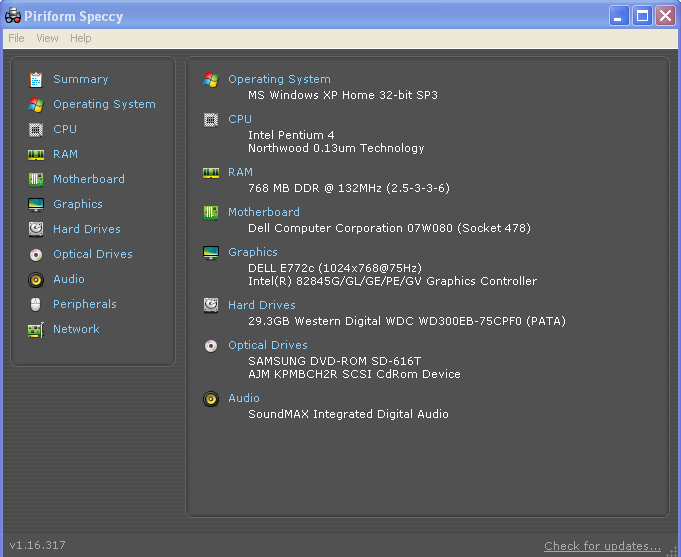Click the Motherboard icon in summary panel
Screen dimensions: 681x557
point(211,213)
